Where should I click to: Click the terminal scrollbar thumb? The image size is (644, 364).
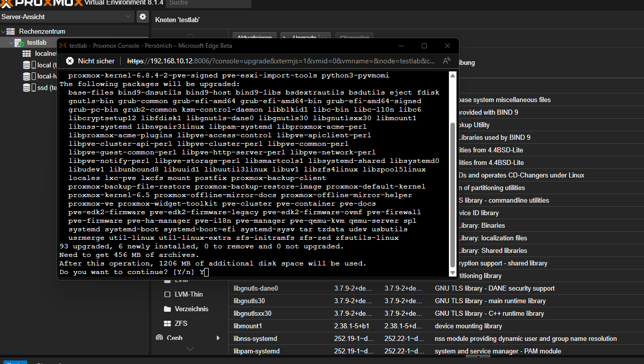point(452,195)
